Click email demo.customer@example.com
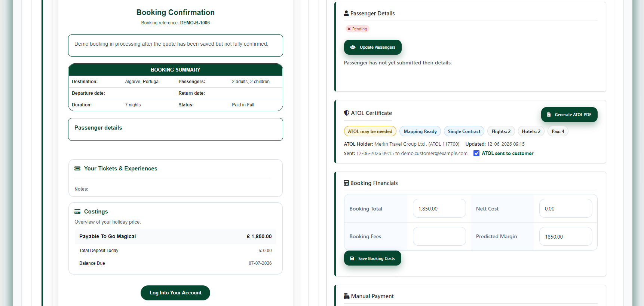Viewport: 644px width, 306px height. point(434,154)
